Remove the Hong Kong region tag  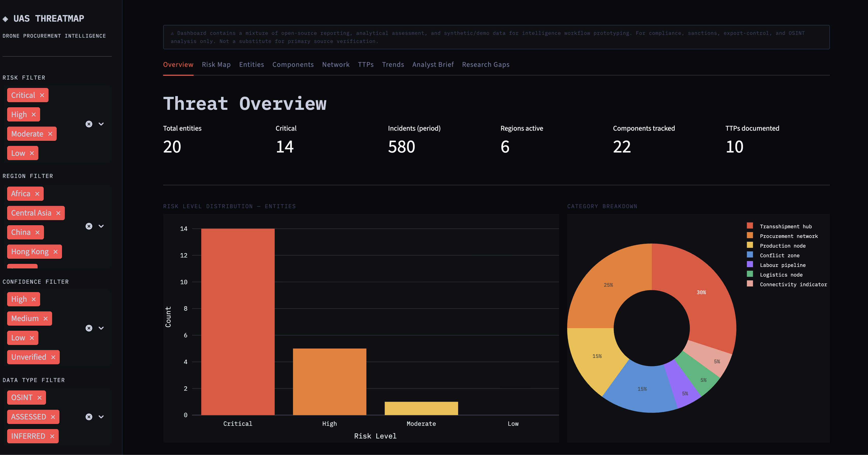pos(56,252)
